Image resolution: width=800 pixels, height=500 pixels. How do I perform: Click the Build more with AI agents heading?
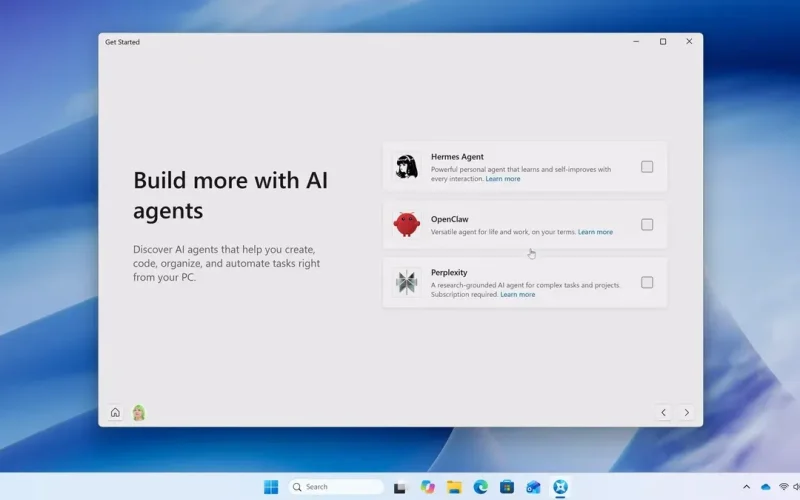coord(231,195)
